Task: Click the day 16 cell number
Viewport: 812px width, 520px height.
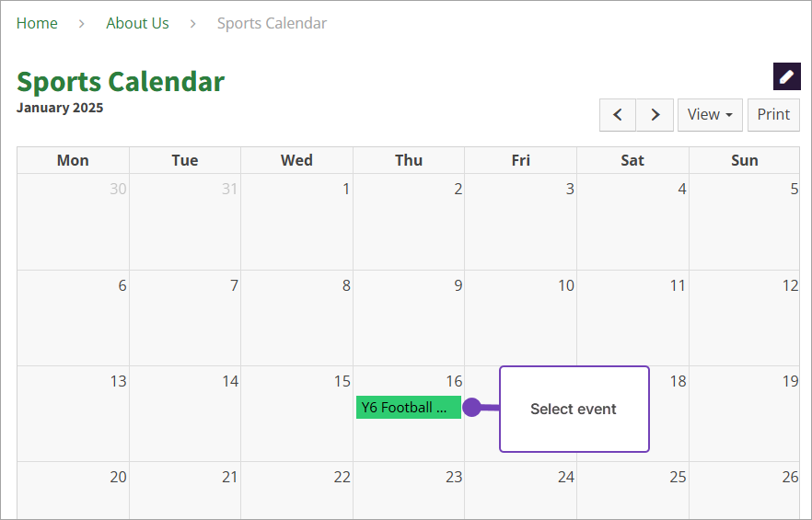Action: pyautogui.click(x=454, y=381)
